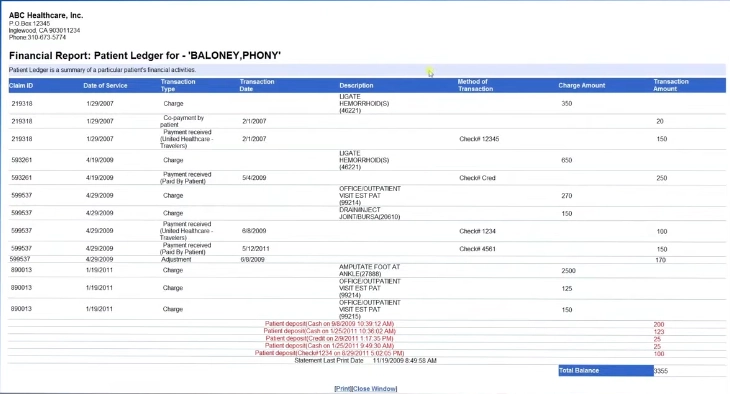Select claim 219318 in the 350 charge row
The width and height of the screenshot is (730, 394).
[x=22, y=103]
